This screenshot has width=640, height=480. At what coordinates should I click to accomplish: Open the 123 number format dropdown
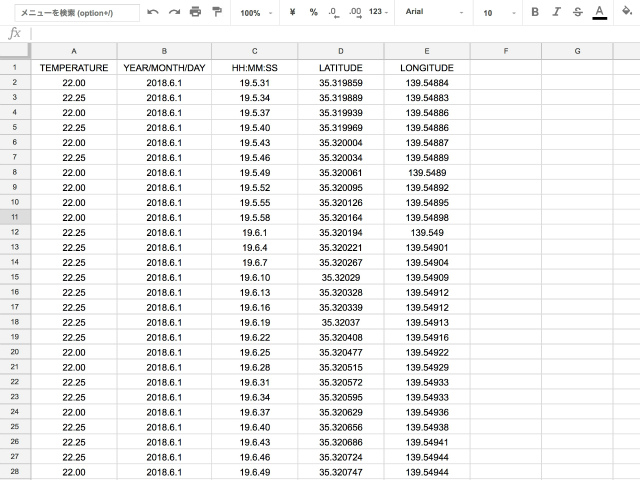pos(378,12)
